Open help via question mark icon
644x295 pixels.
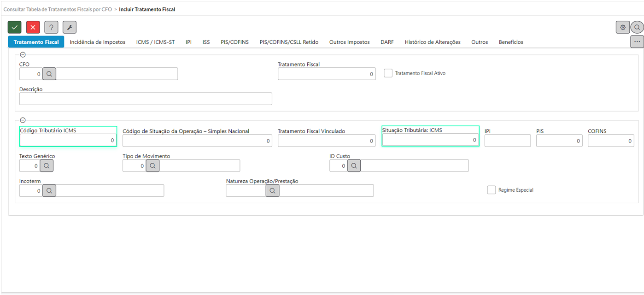tap(51, 27)
